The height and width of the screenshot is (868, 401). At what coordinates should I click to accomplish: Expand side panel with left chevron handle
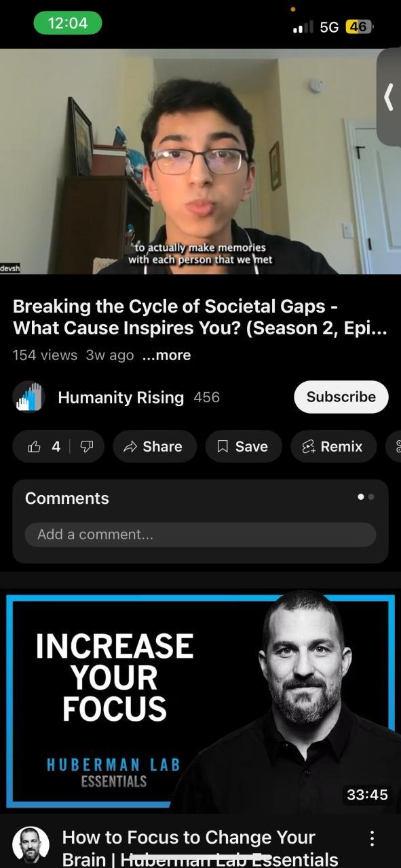point(389,97)
